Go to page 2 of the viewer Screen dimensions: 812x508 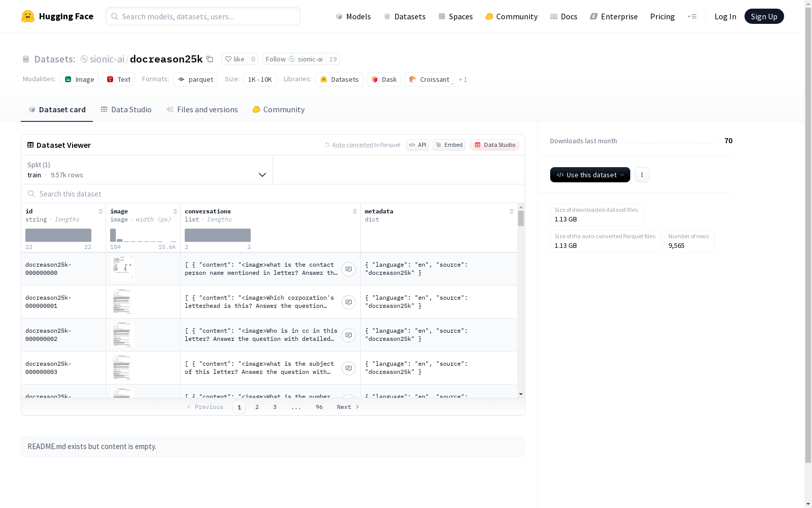257,407
